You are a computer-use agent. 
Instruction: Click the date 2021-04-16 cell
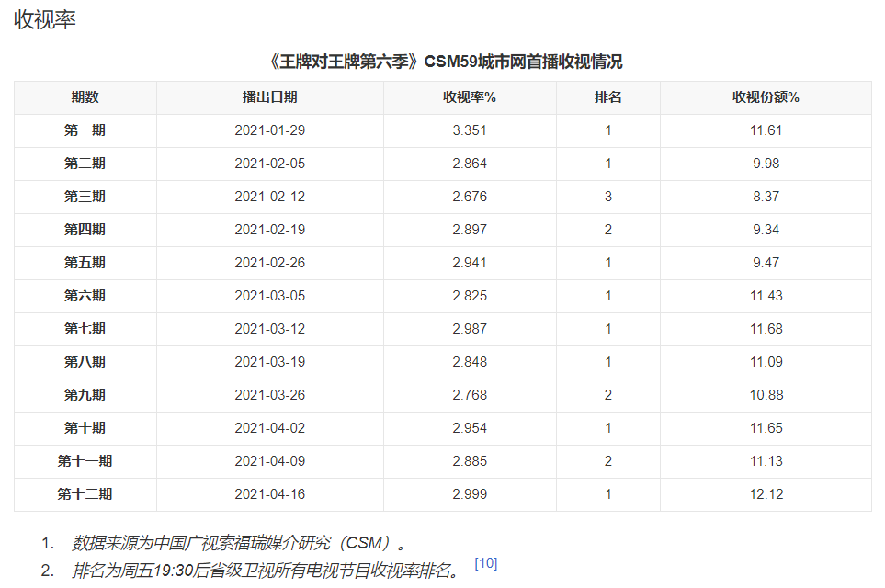tap(269, 494)
